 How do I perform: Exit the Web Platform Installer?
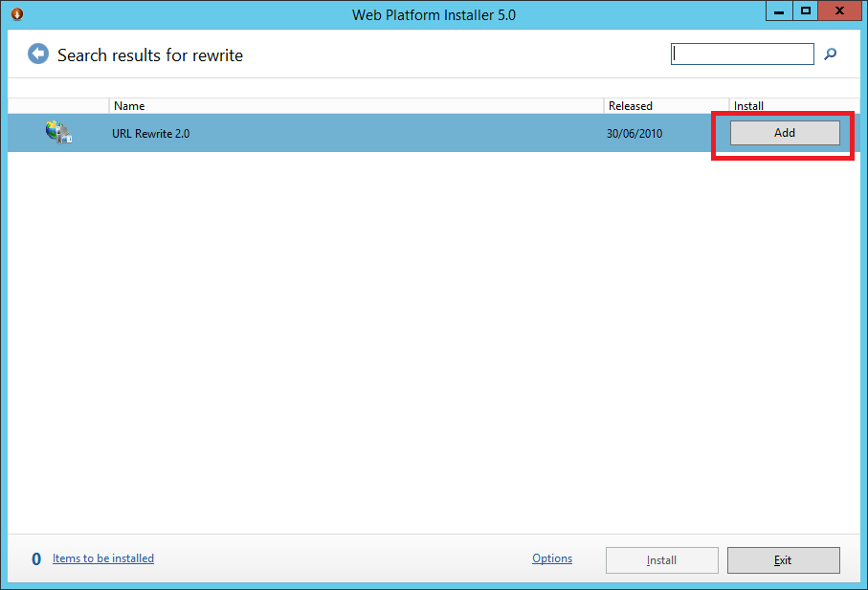click(783, 560)
